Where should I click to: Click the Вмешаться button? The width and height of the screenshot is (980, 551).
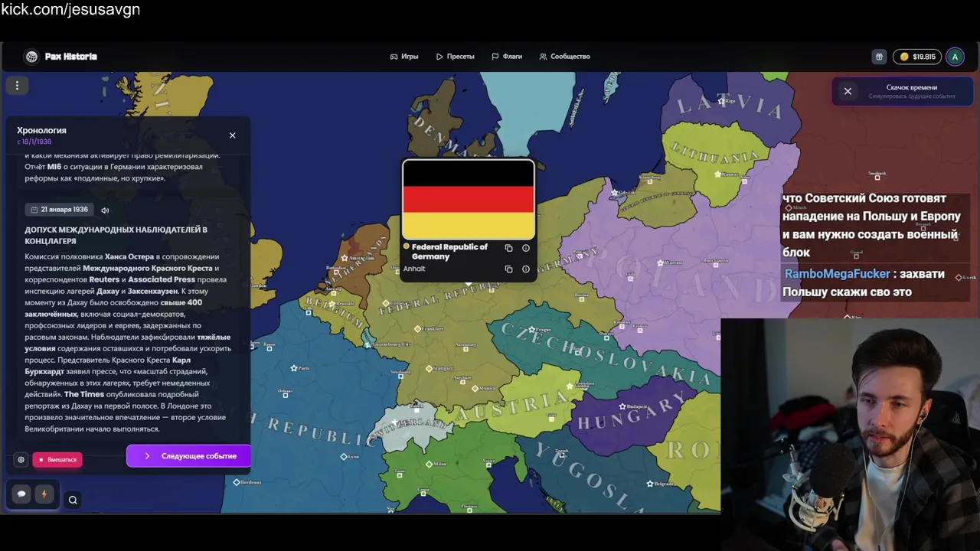coord(57,460)
